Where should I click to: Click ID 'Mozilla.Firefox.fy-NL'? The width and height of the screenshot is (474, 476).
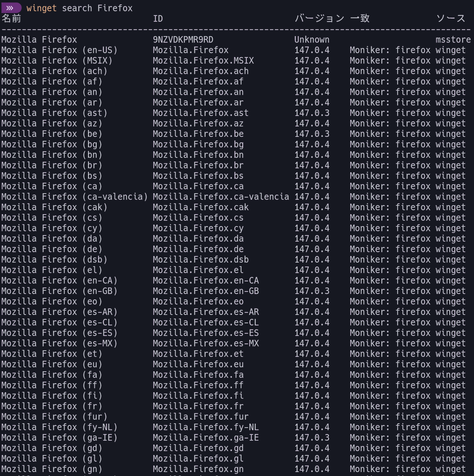coord(206,427)
